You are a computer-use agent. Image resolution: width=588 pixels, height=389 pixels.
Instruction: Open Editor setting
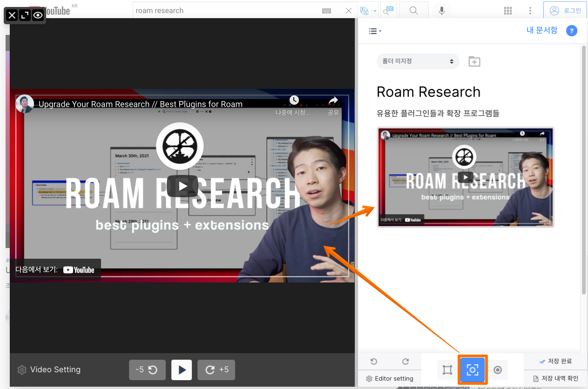point(390,378)
